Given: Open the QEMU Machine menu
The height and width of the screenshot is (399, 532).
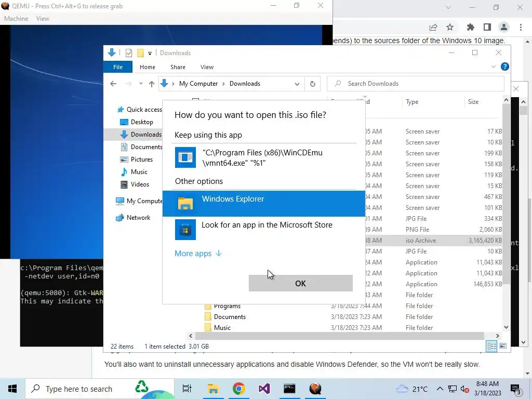Looking at the screenshot, I should [x=16, y=19].
